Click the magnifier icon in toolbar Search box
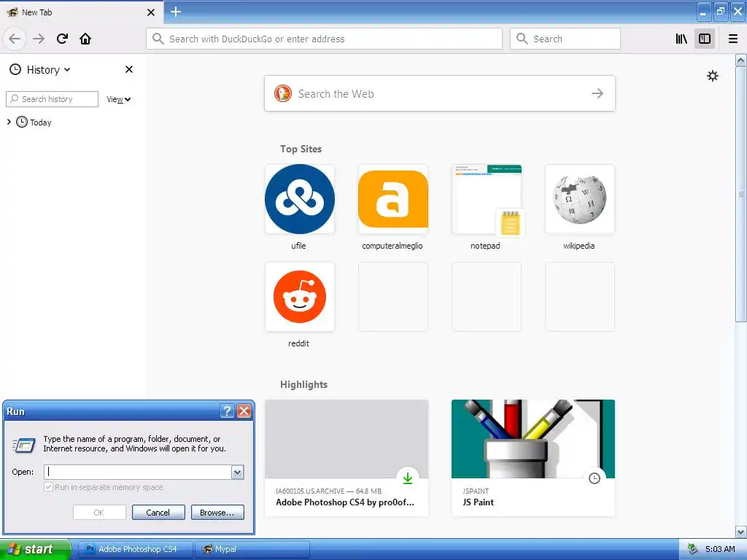The width and height of the screenshot is (747, 560). 522,39
